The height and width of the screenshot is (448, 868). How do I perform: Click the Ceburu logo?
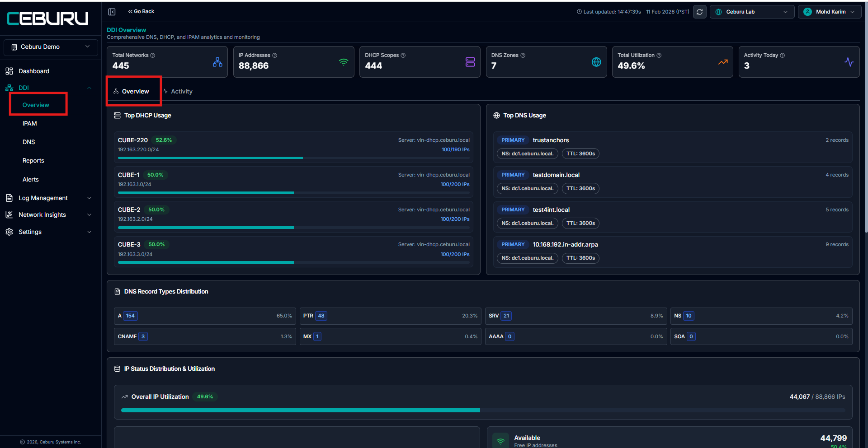[x=47, y=18]
